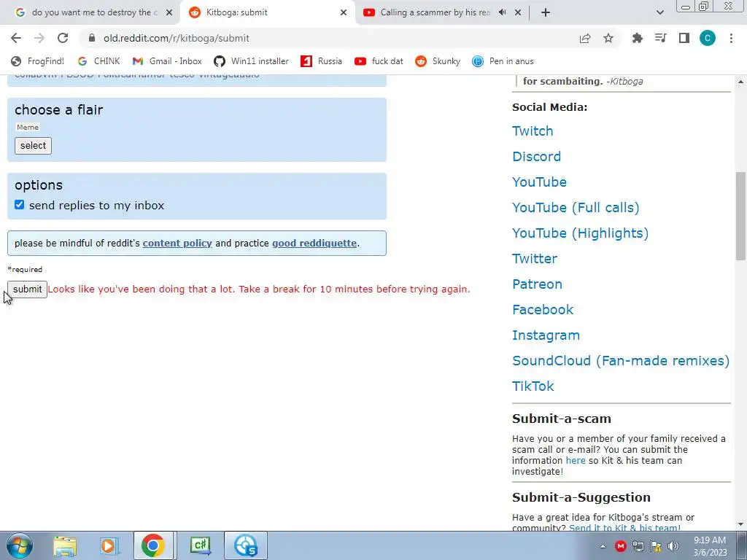This screenshot has width=747, height=560.
Task: Click the Action Center flag tray icon
Action: pyautogui.click(x=656, y=546)
